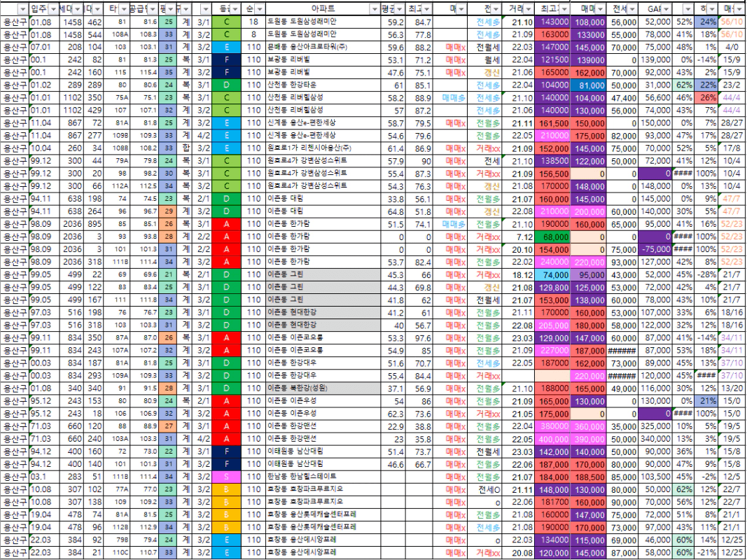Click the purple cell with value 143000
The width and height of the screenshot is (747, 560).
(x=552, y=22)
